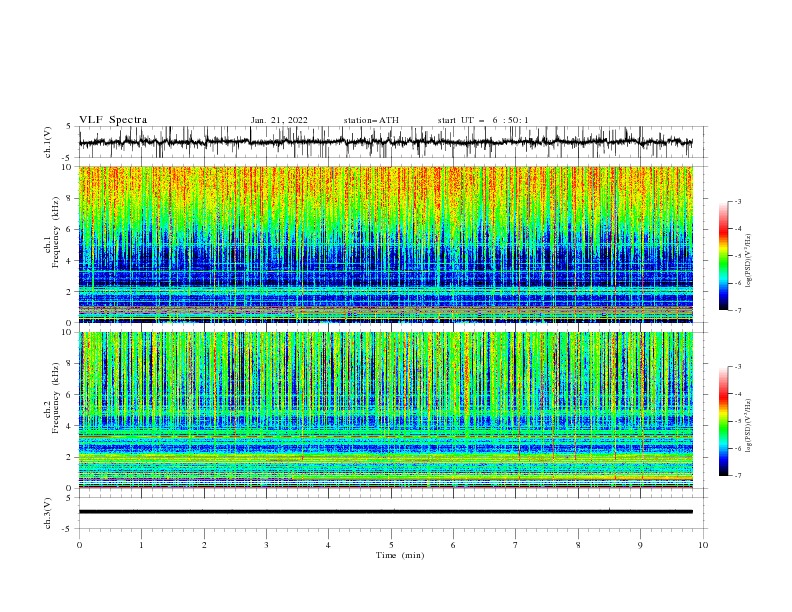Click the "8" frequency tick of ch.1 spectrogram

pyautogui.click(x=70, y=198)
